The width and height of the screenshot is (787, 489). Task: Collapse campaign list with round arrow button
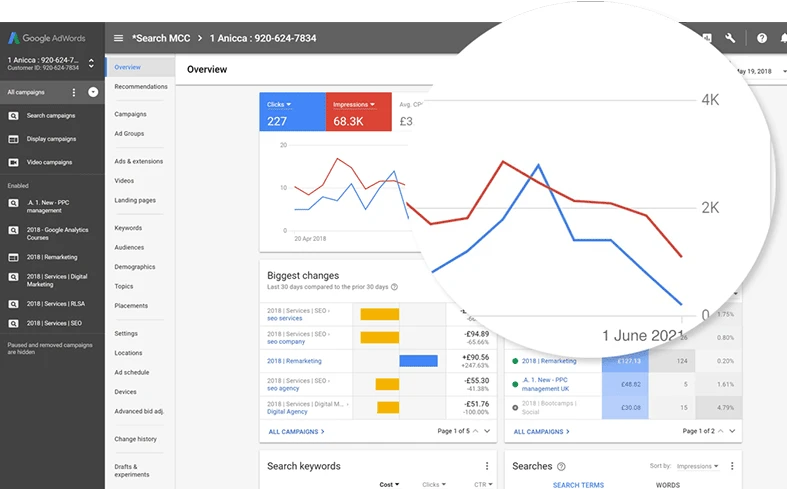pos(93,92)
